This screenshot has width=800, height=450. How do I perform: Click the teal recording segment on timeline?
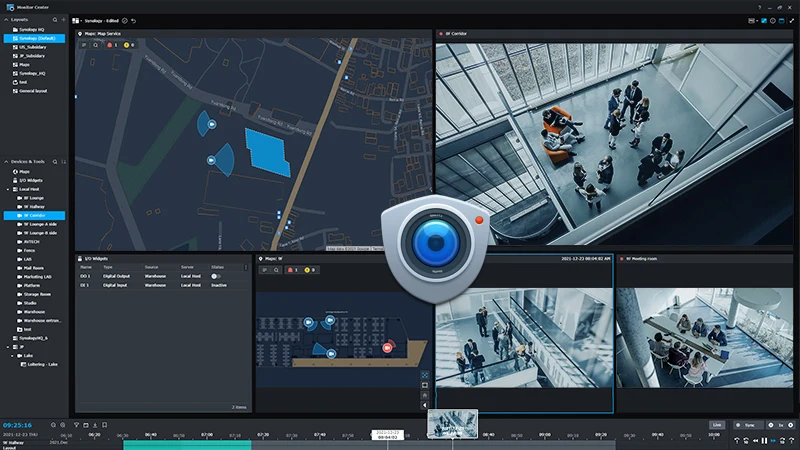pyautogui.click(x=187, y=445)
